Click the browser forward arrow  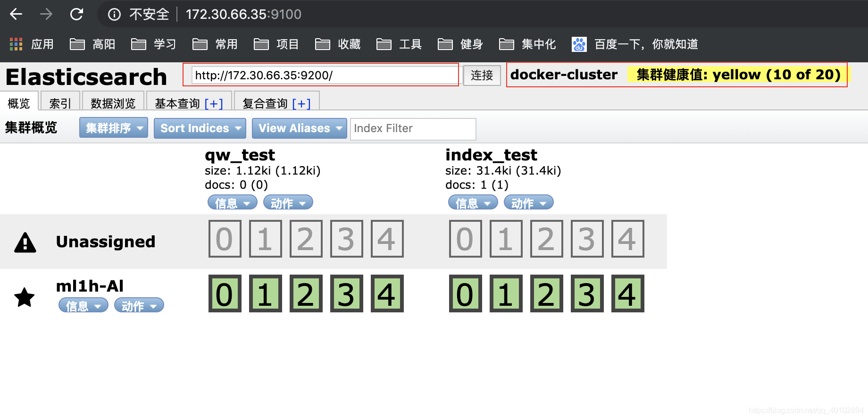[46, 14]
